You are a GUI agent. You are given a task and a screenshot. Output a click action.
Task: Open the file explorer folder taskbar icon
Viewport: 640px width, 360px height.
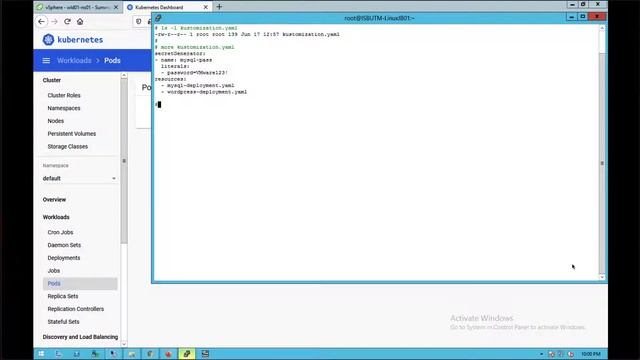pos(132,354)
